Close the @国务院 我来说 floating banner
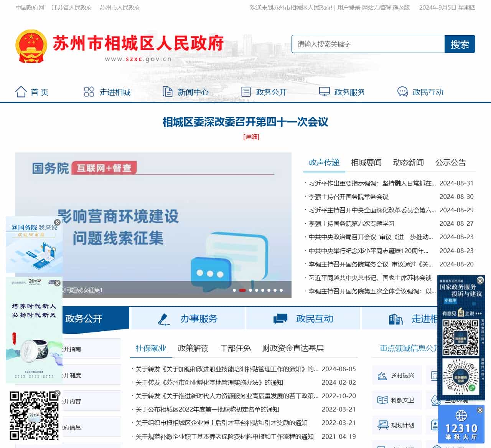 tap(57, 222)
